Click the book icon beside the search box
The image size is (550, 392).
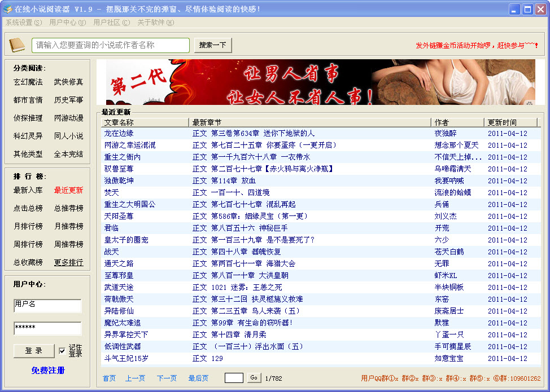coord(17,45)
